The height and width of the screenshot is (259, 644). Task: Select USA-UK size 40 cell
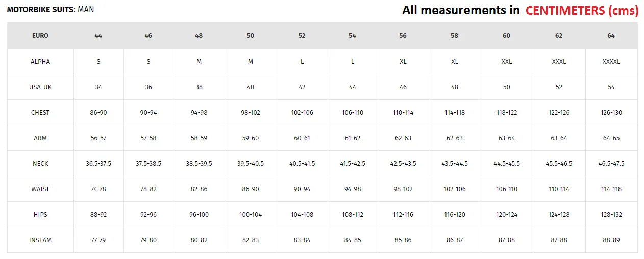[x=251, y=87]
